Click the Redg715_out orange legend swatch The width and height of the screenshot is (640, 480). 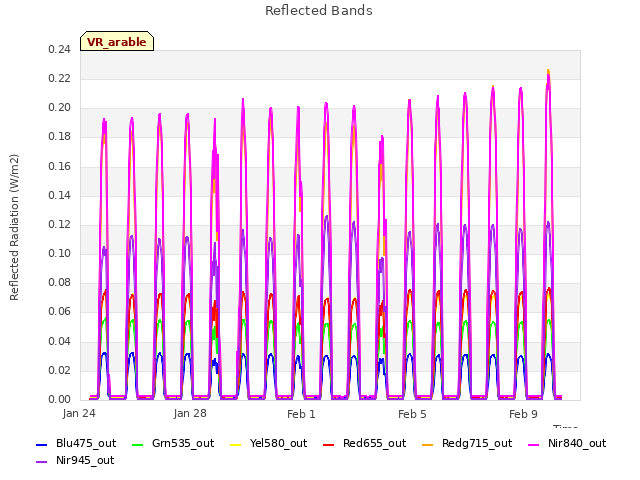(427, 444)
